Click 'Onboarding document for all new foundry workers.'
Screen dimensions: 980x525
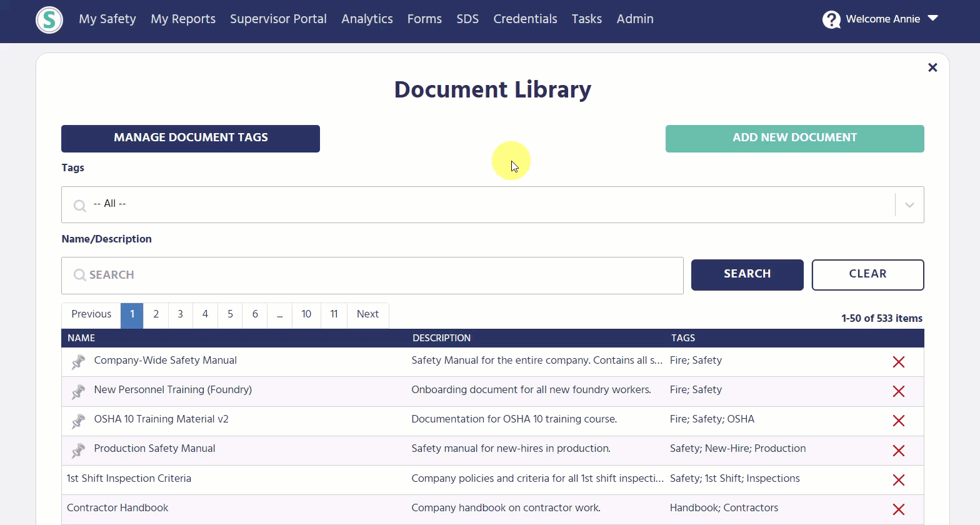coord(531,390)
